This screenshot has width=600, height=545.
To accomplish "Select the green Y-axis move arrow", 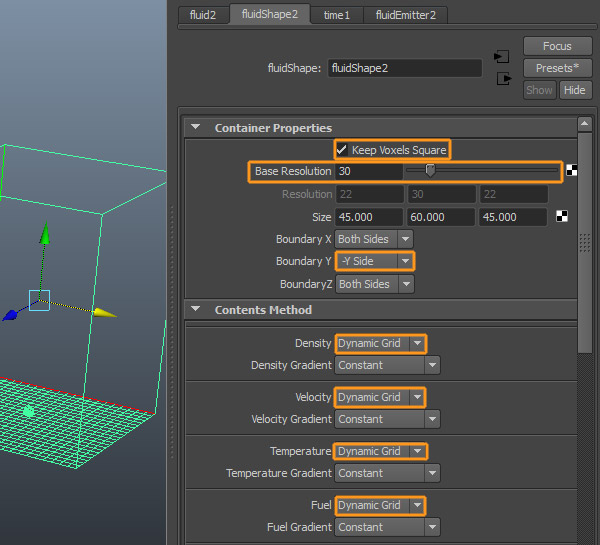I will pos(45,233).
